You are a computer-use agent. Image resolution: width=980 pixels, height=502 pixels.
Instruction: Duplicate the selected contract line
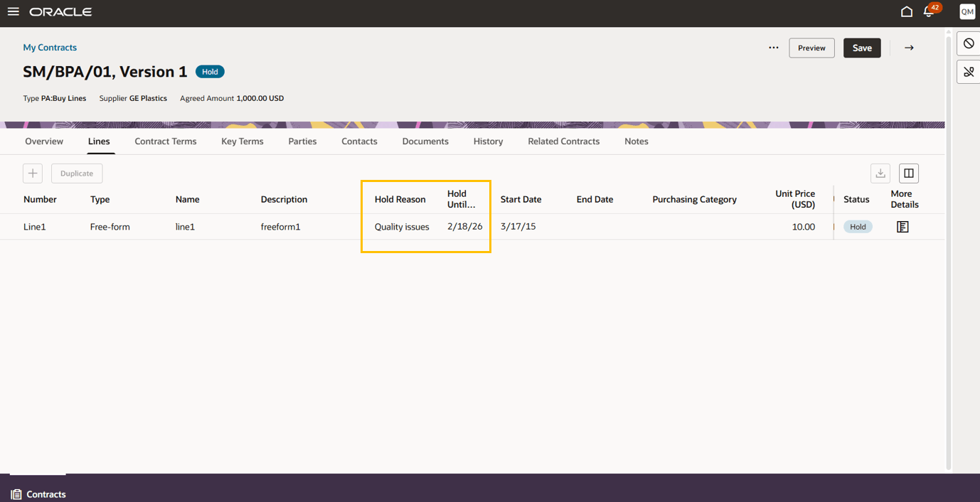pos(76,173)
